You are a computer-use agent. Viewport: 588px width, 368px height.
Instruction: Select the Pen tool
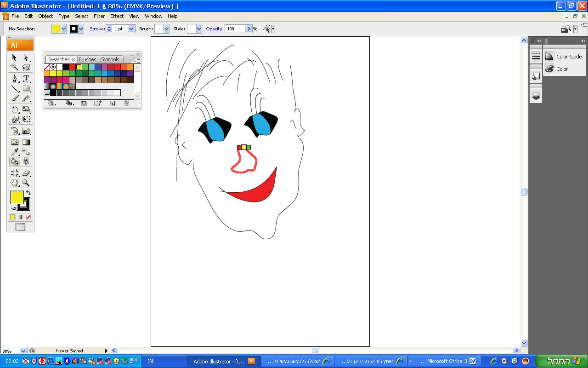coord(15,79)
